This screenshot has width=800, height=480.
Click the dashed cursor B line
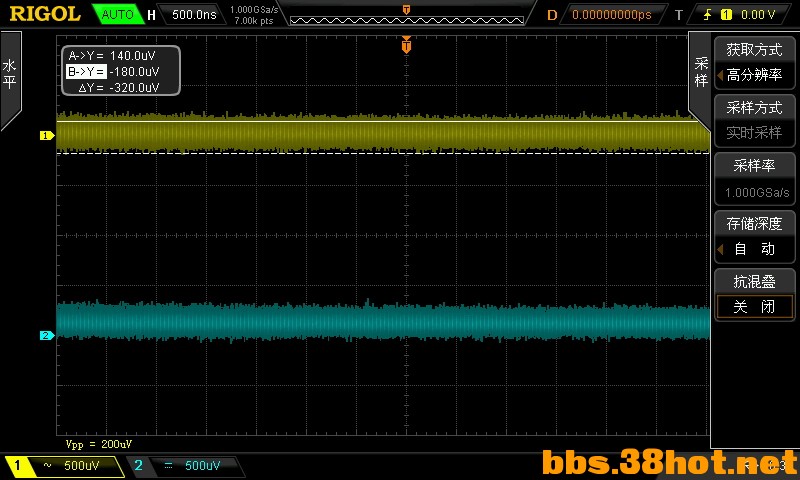coord(383,153)
